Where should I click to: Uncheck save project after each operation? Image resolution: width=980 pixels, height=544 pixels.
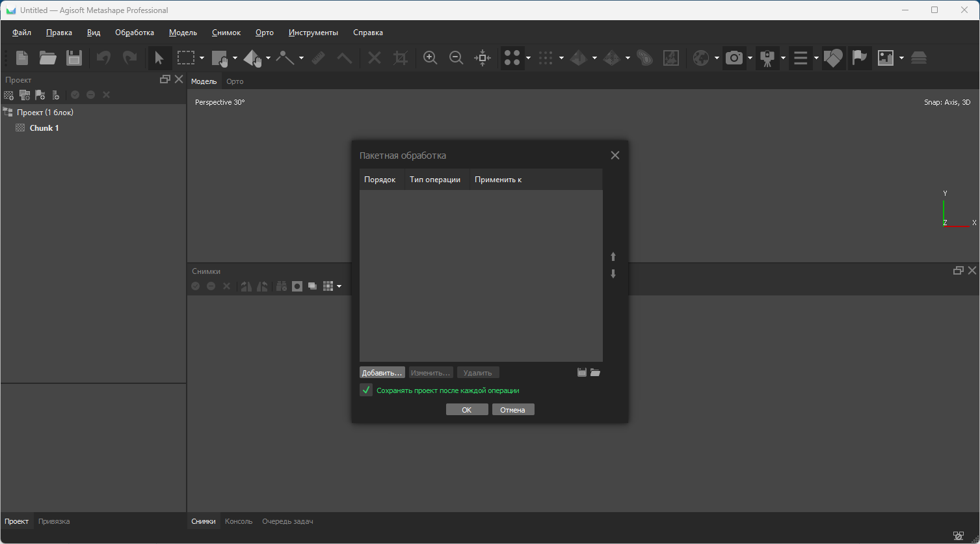point(366,390)
